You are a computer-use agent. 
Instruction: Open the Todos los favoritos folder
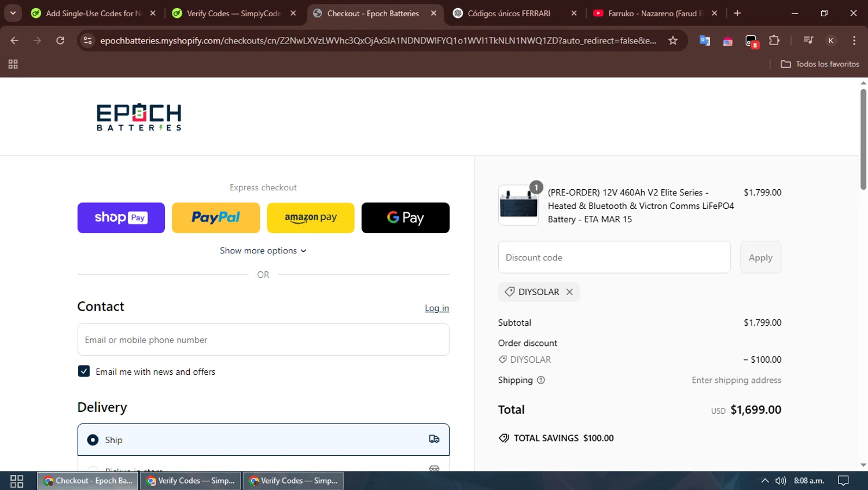point(820,64)
